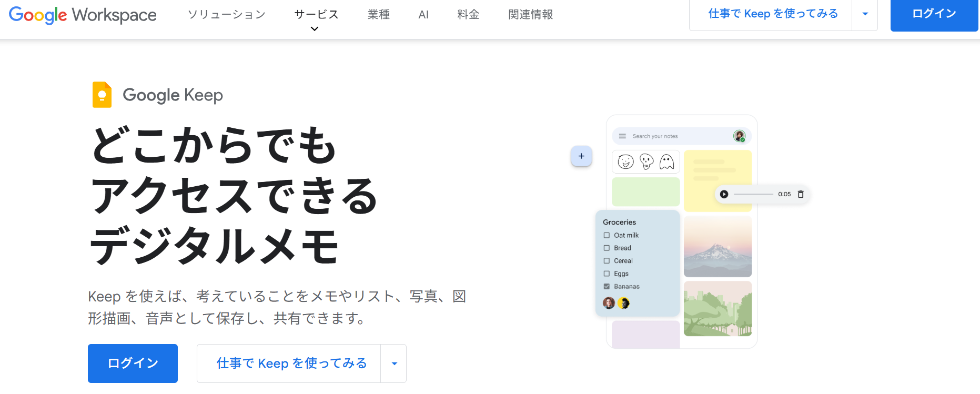
Task: Uncheck the Bananas checkbox
Action: tap(607, 287)
